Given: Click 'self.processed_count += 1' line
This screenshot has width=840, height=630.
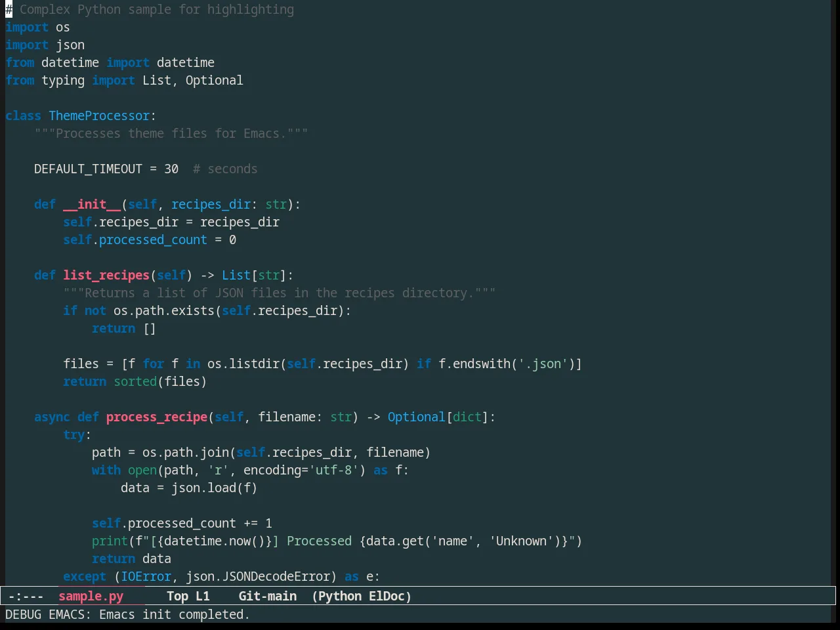Looking at the screenshot, I should coord(182,523).
